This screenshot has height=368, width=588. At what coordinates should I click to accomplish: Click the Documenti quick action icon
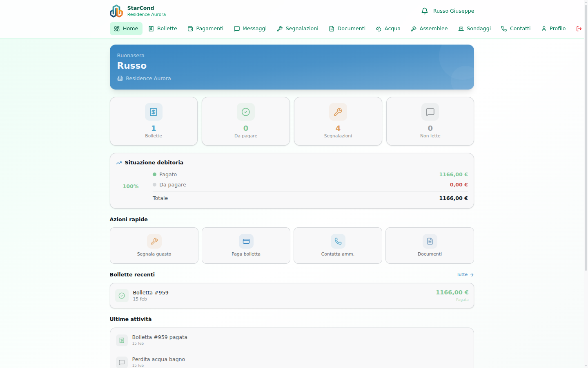pyautogui.click(x=430, y=241)
